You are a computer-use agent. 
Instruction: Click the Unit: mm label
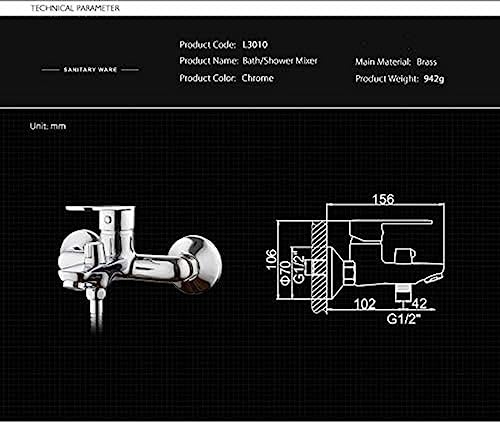click(x=48, y=126)
